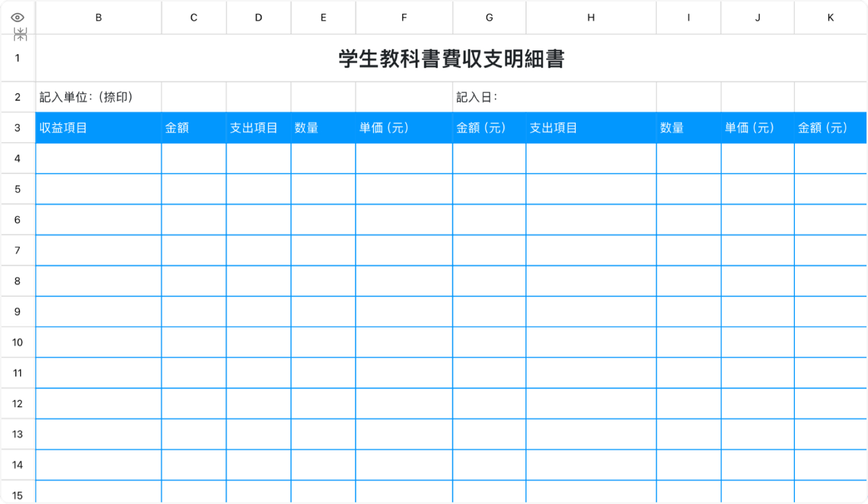The width and height of the screenshot is (868, 504).
Task: Select row 7 header
Action: 17,250
